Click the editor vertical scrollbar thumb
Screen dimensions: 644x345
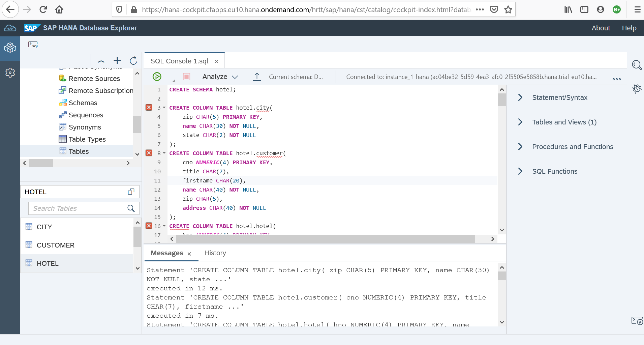point(502,99)
